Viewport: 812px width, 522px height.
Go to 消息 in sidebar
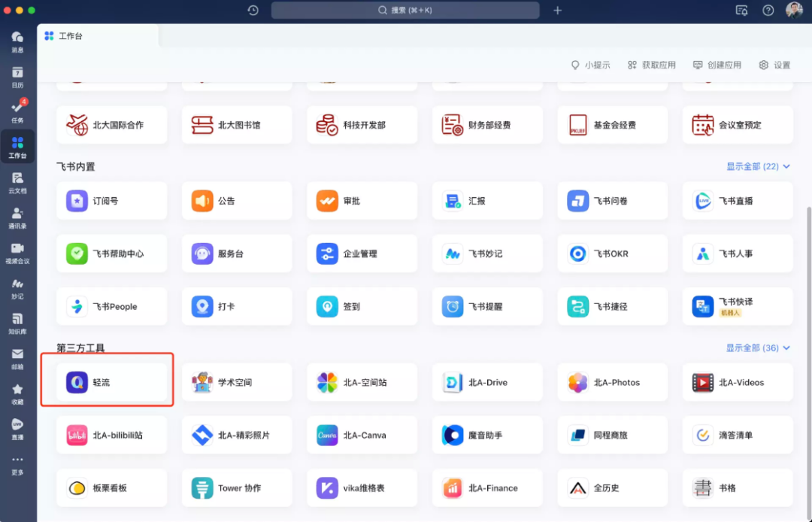pos(17,42)
